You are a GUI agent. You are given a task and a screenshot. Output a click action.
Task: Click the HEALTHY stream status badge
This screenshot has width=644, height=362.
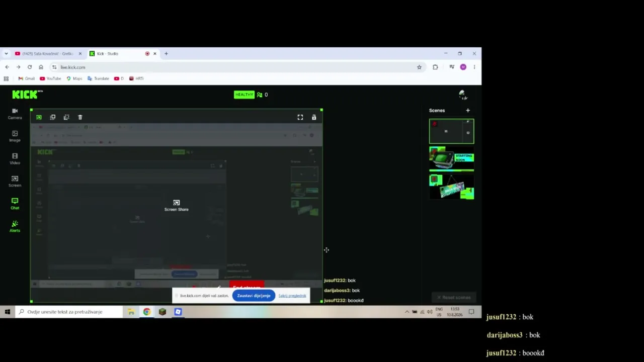pyautogui.click(x=244, y=95)
